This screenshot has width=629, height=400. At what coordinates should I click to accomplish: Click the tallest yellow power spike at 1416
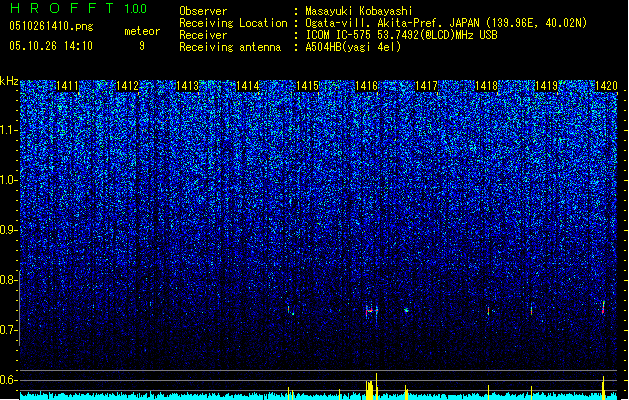(x=376, y=386)
